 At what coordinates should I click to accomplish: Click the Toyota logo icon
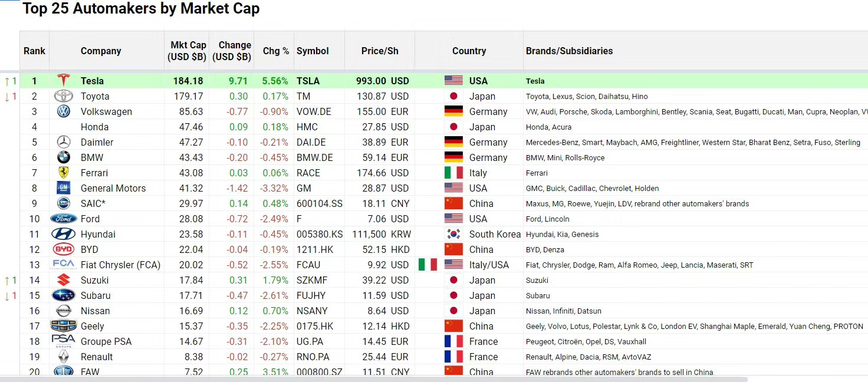[x=63, y=96]
